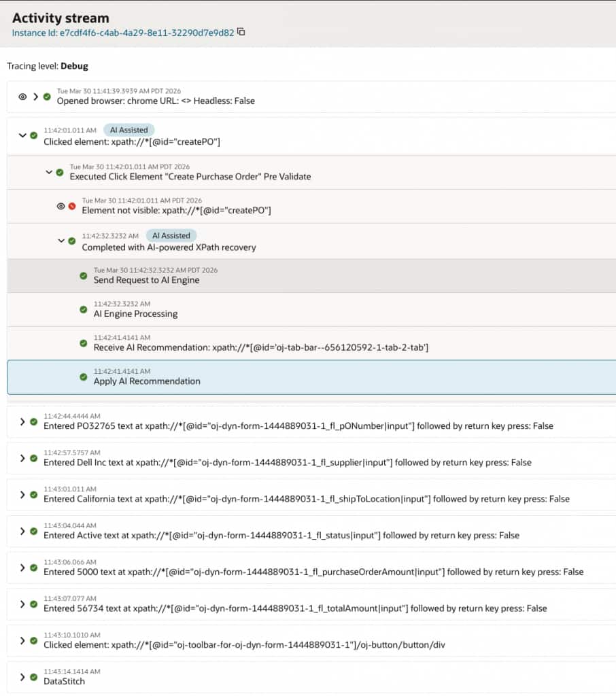The image size is (616, 696).
Task: Expand the Entered Dell Inc entry
Action: (23, 458)
